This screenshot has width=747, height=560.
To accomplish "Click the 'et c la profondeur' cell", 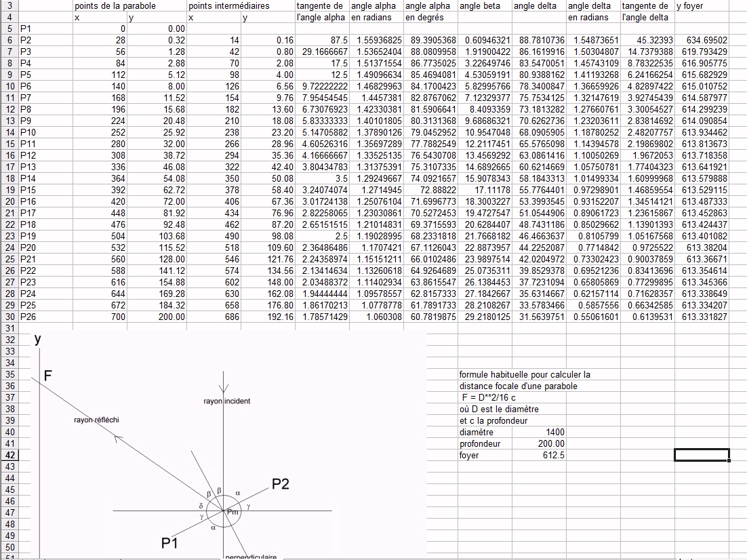I will tap(493, 421).
